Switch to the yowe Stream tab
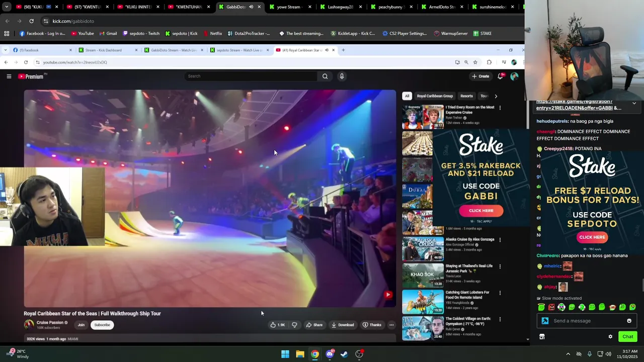644x362 pixels. pyautogui.click(x=291, y=7)
